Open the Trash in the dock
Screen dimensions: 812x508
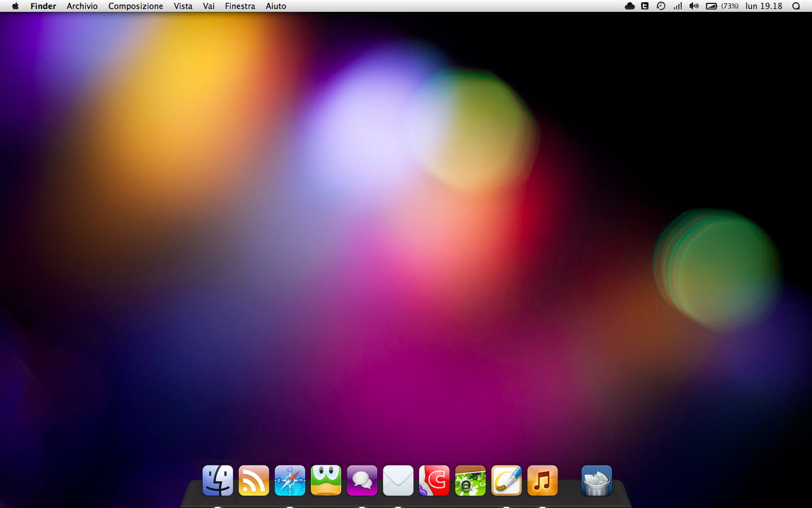coord(597,480)
